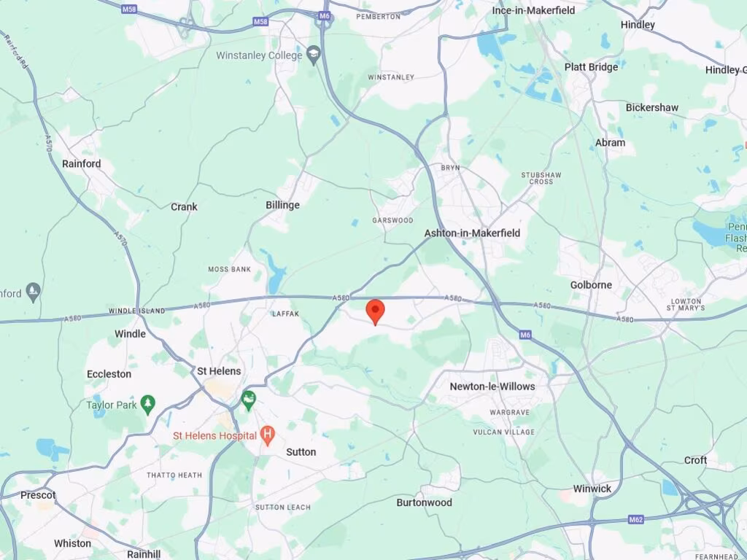Screen dimensions: 747x560
Task: Click the M6 shield near Newton-le-Willows
Action: click(525, 335)
